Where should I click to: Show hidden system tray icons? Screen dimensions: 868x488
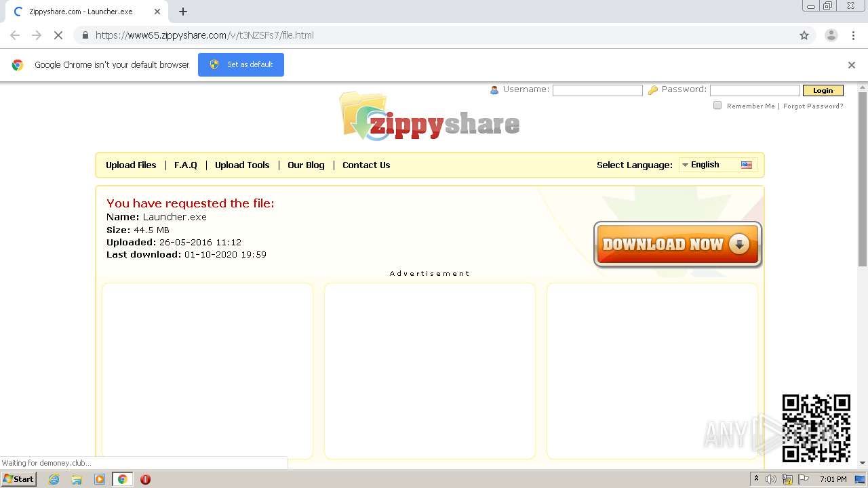756,479
